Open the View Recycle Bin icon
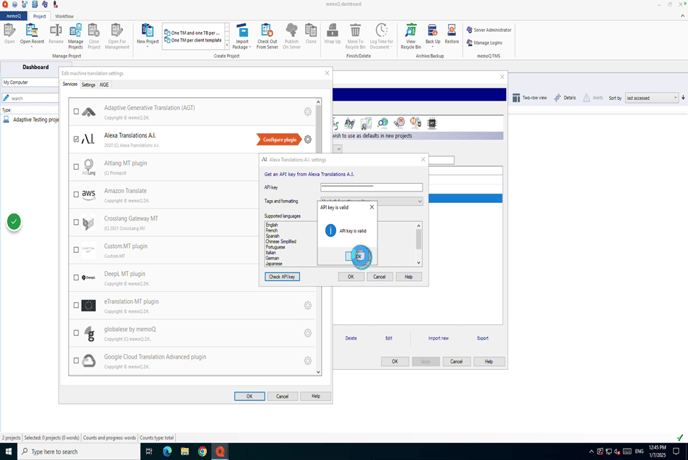The image size is (688, 460). coord(410,36)
